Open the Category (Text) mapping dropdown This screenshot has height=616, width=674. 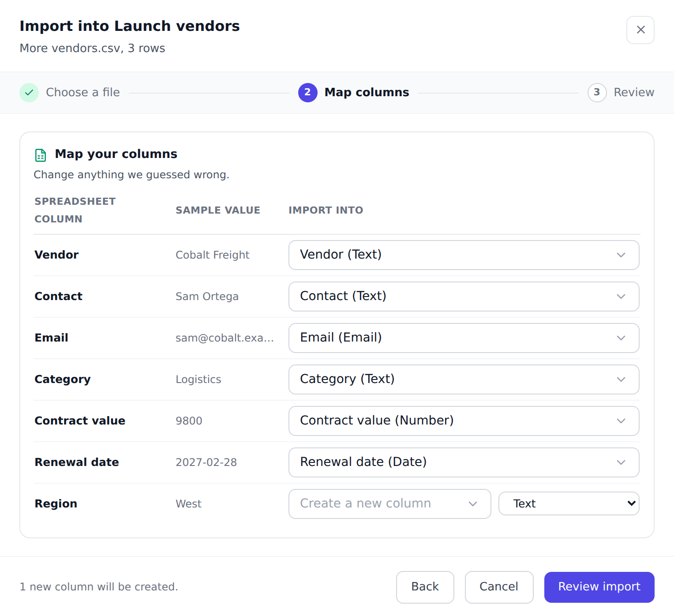[x=464, y=379]
